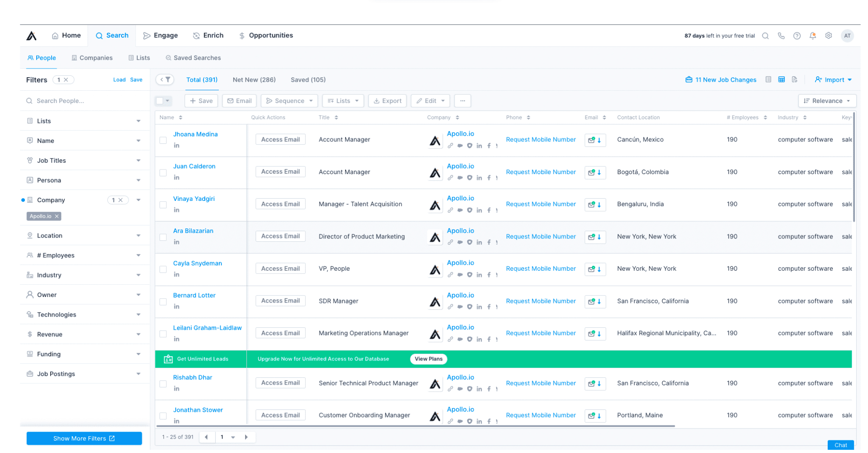868x453 pixels.
Task: Go to next results page arrow
Action: click(246, 437)
